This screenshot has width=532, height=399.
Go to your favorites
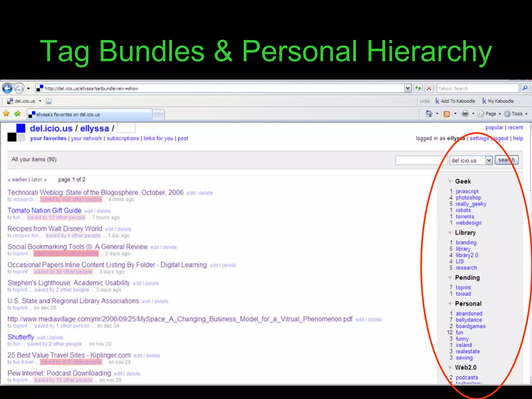coord(48,138)
